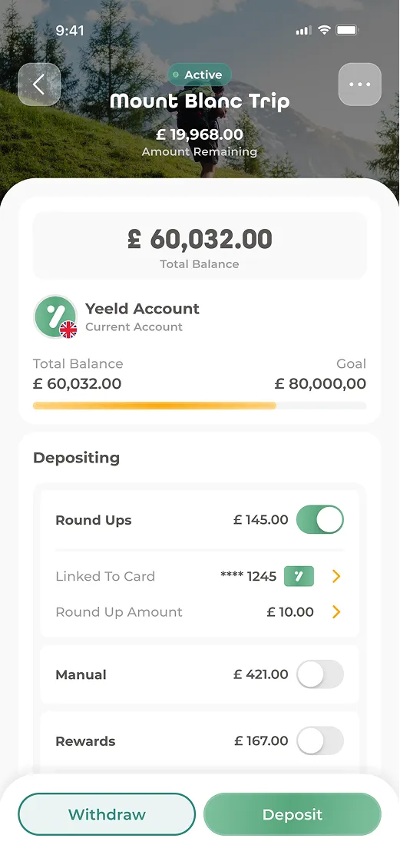Tap the battery status icon
This screenshot has width=400, height=868.
[348, 30]
